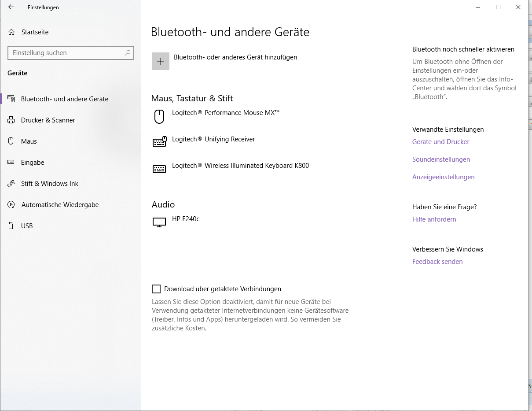
Task: Click the Drucker & Scanner printer icon
Action: coord(11,120)
